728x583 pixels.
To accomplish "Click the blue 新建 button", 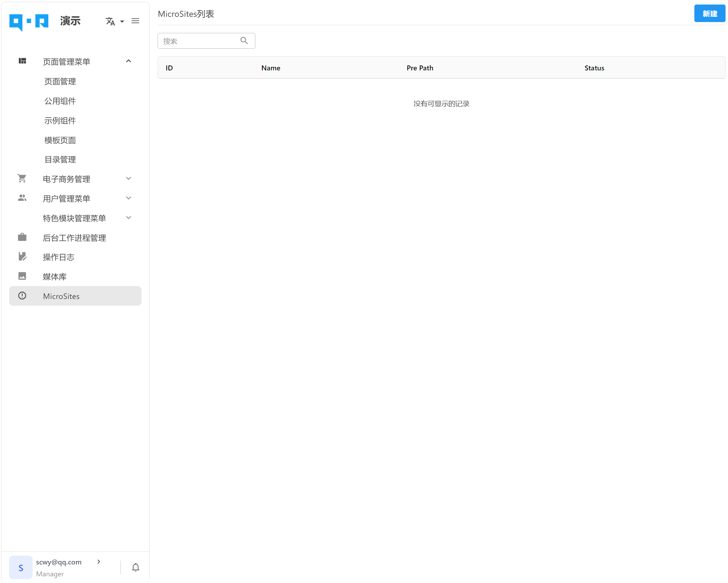I will point(709,14).
